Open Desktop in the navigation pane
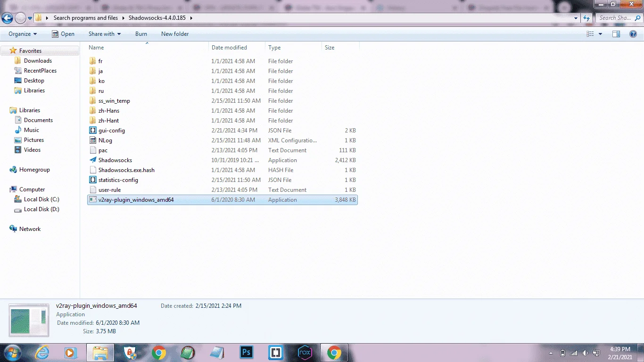The height and width of the screenshot is (362, 644). coord(34,81)
